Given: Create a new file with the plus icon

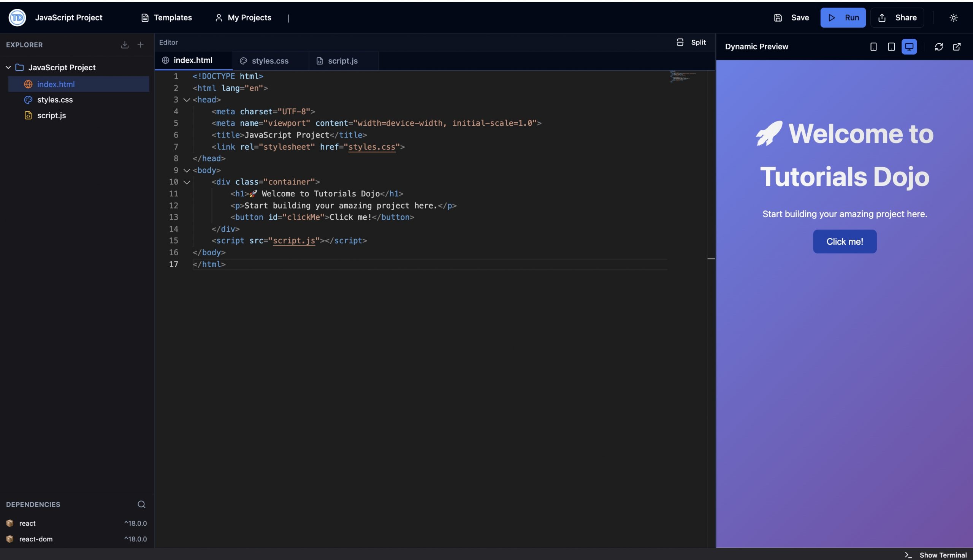Looking at the screenshot, I should (141, 44).
